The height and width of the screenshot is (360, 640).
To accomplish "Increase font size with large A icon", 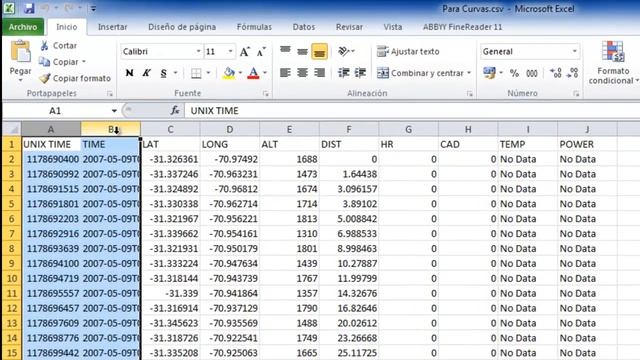I will [x=244, y=51].
